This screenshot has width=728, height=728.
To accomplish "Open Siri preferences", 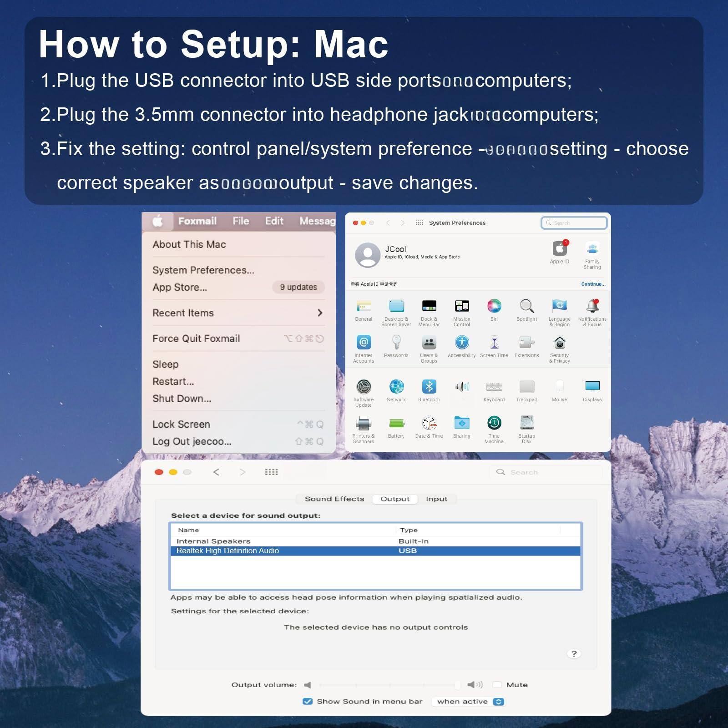I will point(494,306).
